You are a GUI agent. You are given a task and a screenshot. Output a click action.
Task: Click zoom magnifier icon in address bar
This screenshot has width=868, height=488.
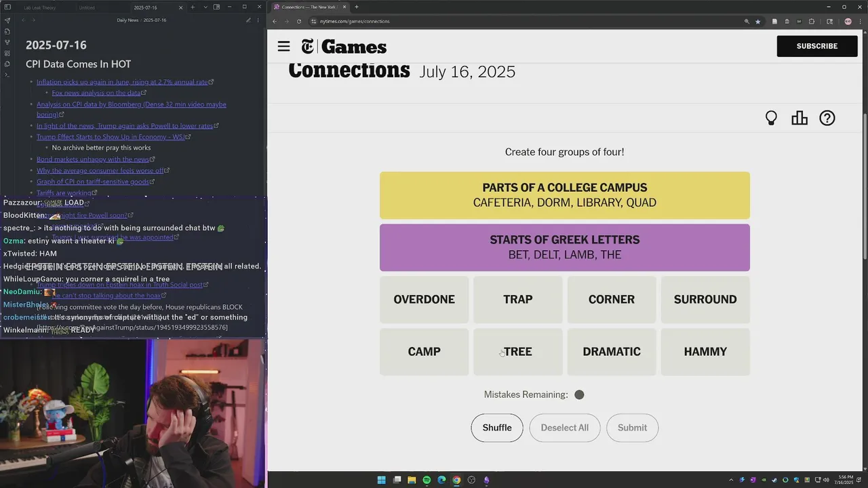tap(747, 21)
